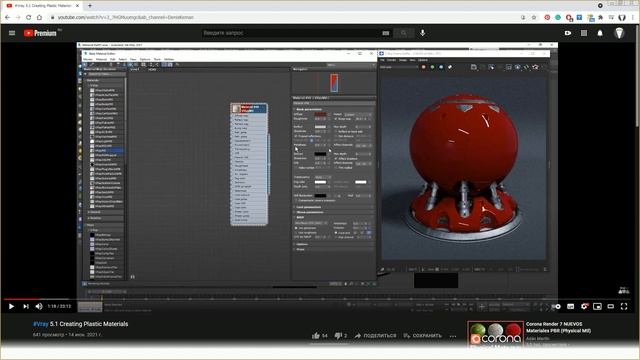Show blue channel in V-Ray frame buffer

pyautogui.click(x=441, y=67)
